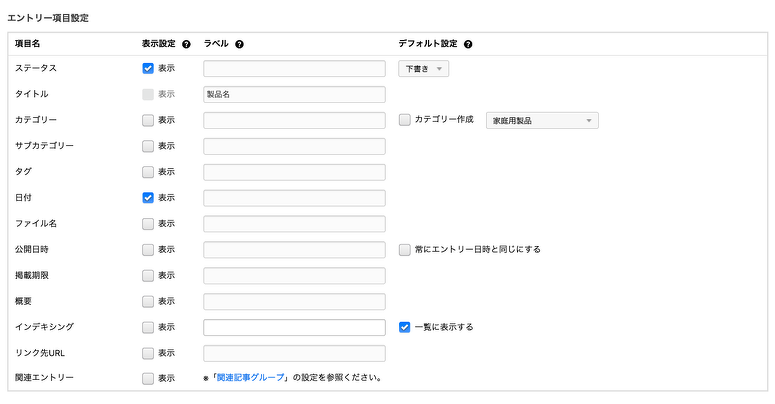Open the 下書き status dropdown
Screen dimensions: 775x404
click(x=424, y=69)
